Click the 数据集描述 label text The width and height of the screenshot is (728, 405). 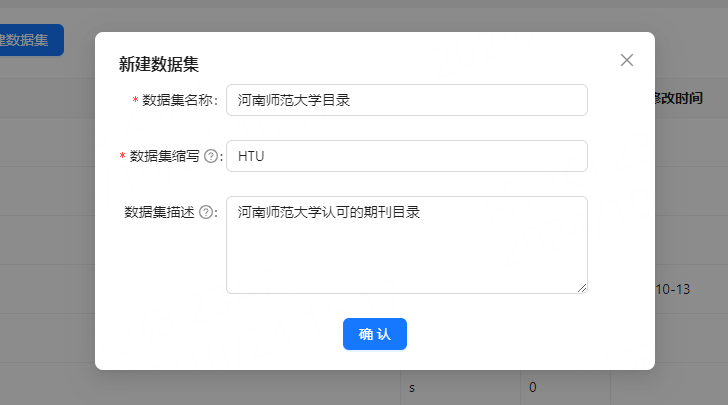click(160, 212)
